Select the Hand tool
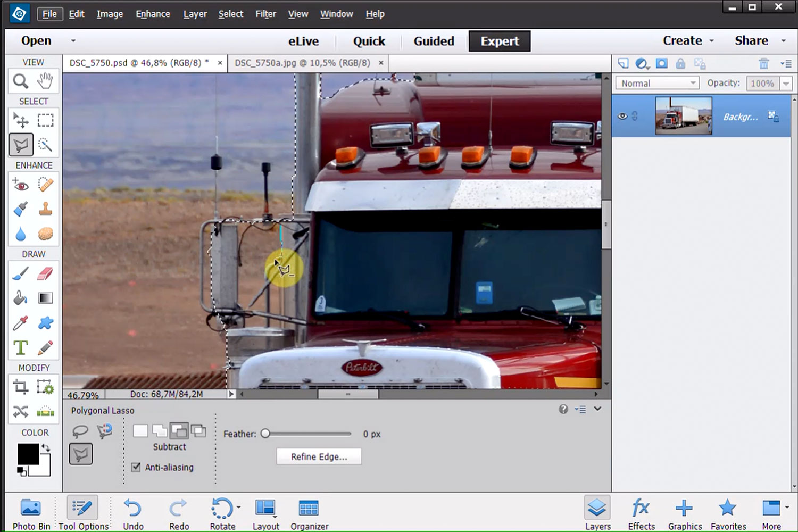Screen dimensions: 798x532 [46, 81]
